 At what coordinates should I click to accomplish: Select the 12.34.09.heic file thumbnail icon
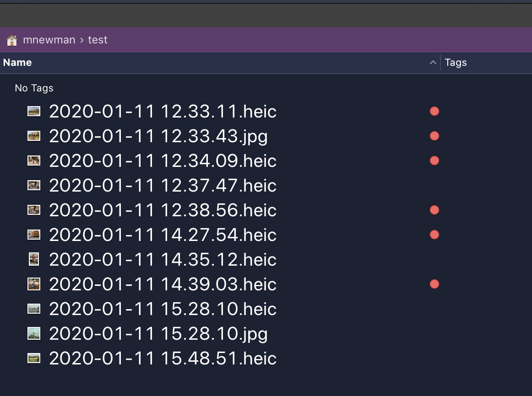point(34,161)
